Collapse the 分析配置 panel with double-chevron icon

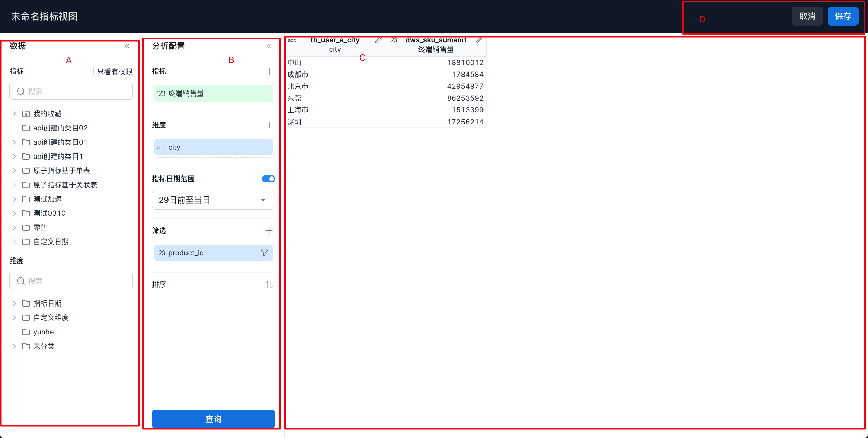pos(269,46)
